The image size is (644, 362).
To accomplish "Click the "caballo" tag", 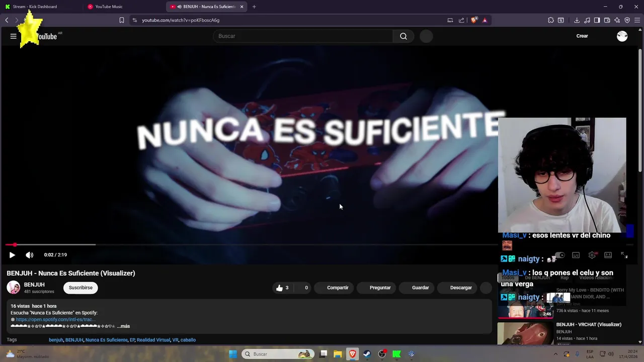I will (x=188, y=340).
